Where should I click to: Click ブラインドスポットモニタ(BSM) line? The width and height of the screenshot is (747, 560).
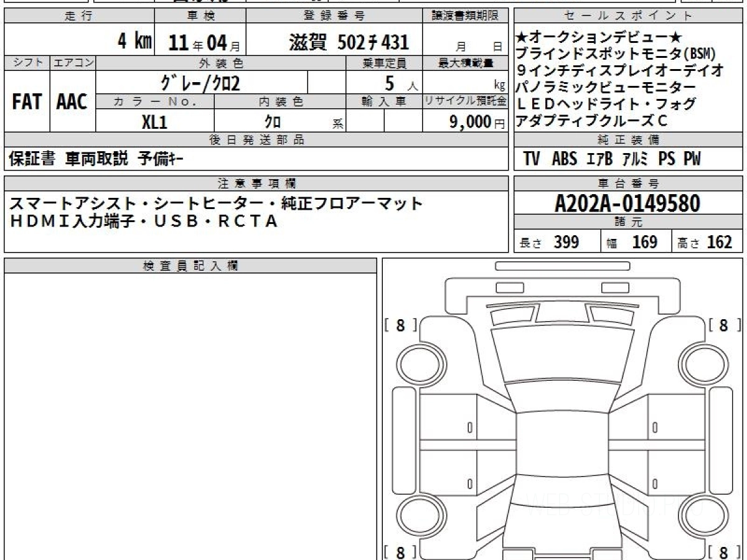(x=616, y=54)
